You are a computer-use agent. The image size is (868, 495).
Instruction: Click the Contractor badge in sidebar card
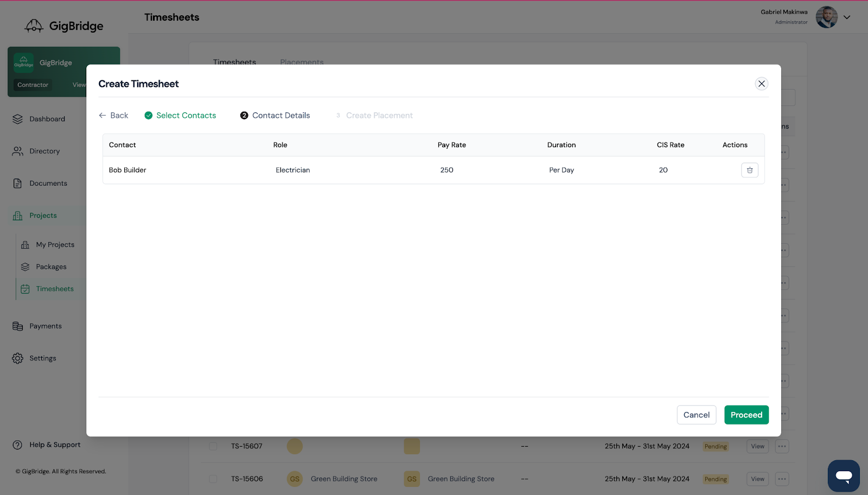[33, 85]
